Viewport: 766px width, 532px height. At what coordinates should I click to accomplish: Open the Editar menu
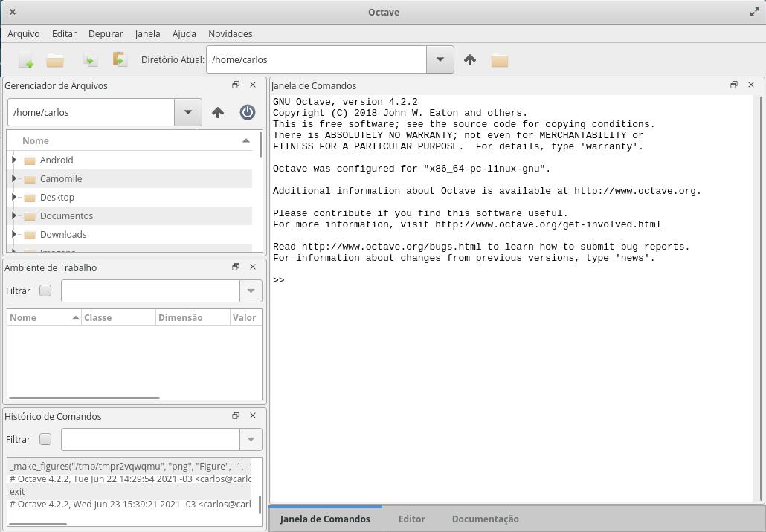click(x=64, y=33)
